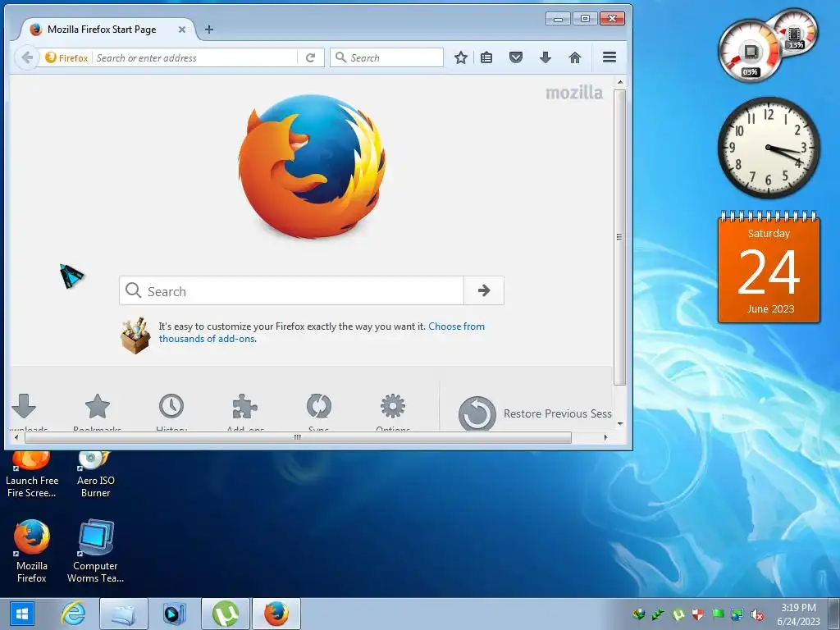Viewport: 840px width, 630px height.
Task: Click the Firefox taskbar button
Action: tap(276, 614)
